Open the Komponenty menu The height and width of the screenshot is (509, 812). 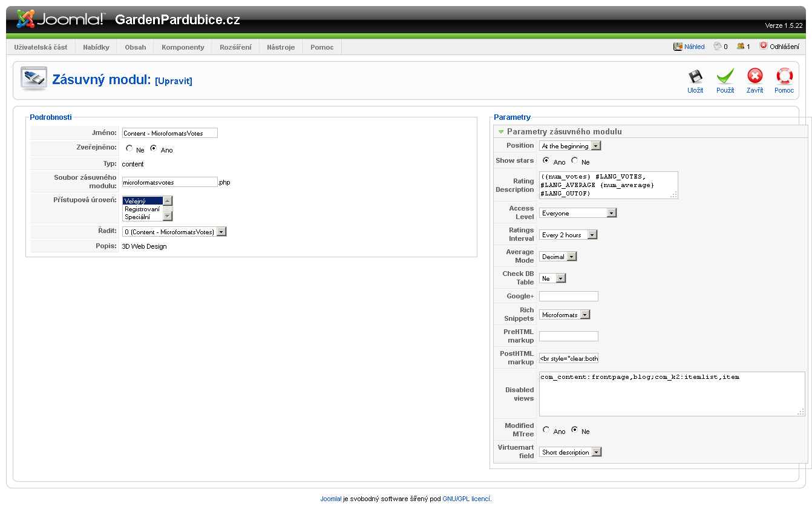click(x=183, y=47)
